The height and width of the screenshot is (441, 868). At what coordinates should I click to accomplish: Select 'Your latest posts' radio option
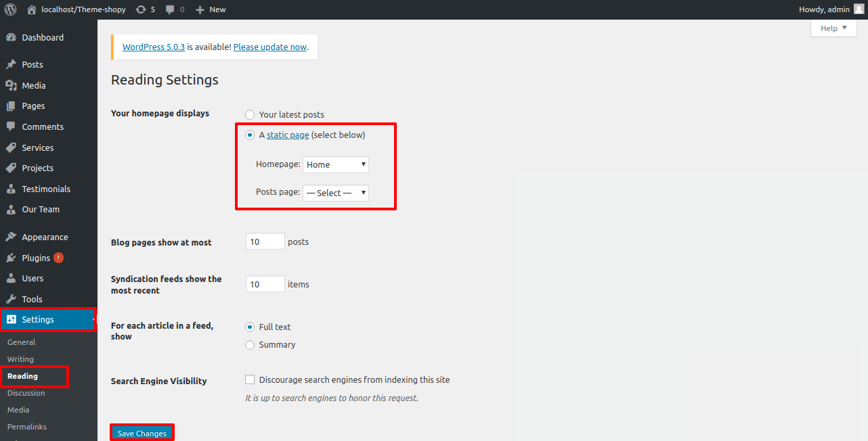(x=251, y=115)
